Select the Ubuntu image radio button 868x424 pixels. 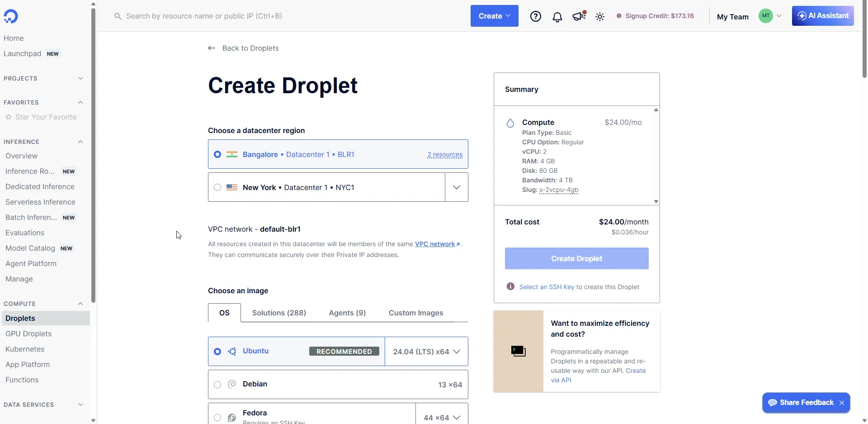pos(217,352)
